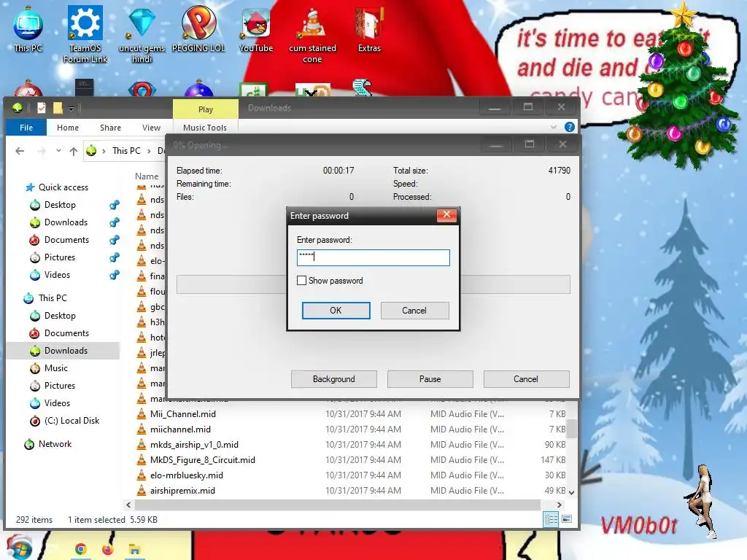Open the File menu in Explorer
Screen dimensions: 747x560
click(26, 128)
